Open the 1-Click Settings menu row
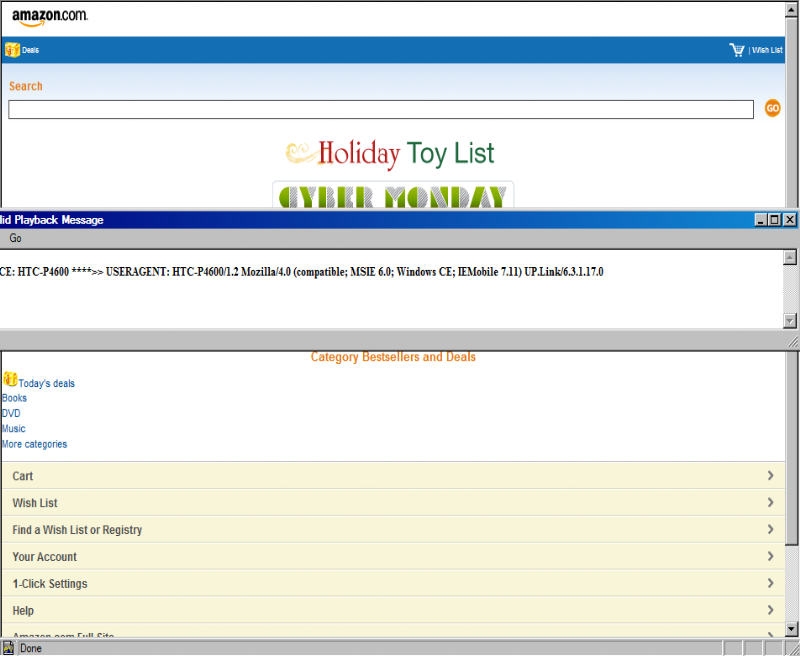The image size is (800, 656). point(393,583)
